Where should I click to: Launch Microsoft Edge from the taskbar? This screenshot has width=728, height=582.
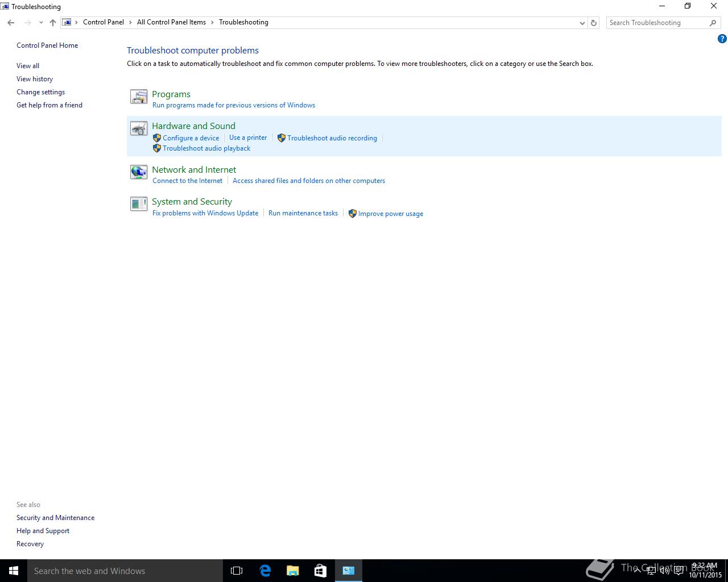coord(265,571)
